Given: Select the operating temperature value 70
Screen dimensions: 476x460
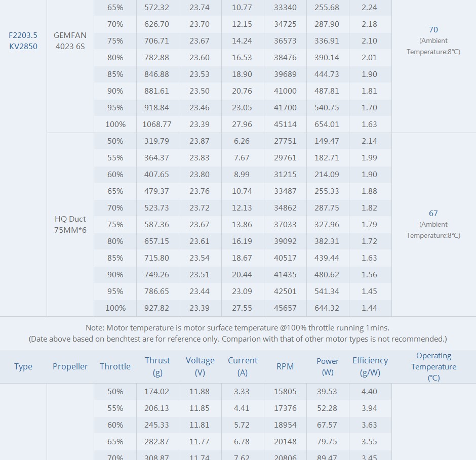Looking at the screenshot, I should [433, 30].
